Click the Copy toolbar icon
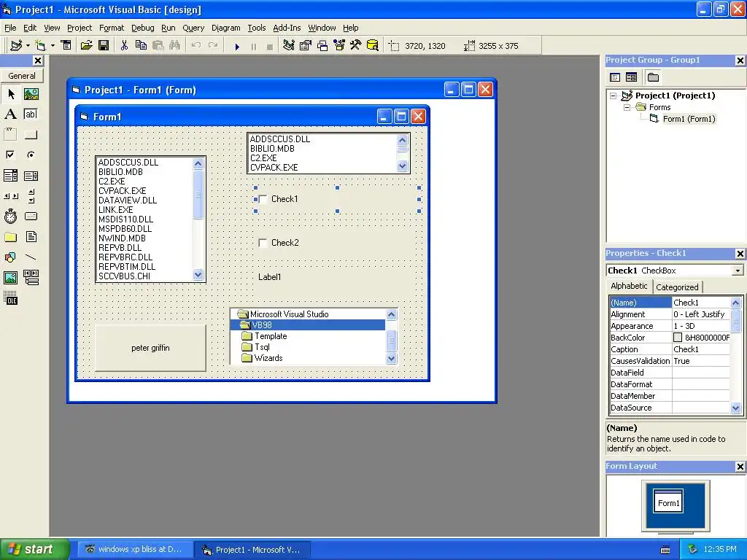 141,45
